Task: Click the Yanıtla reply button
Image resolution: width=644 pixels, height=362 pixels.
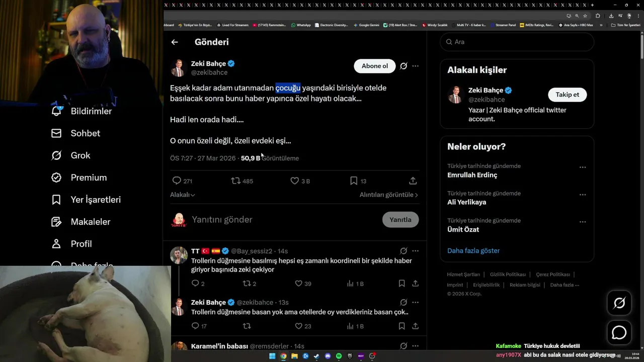Action: coord(400,220)
